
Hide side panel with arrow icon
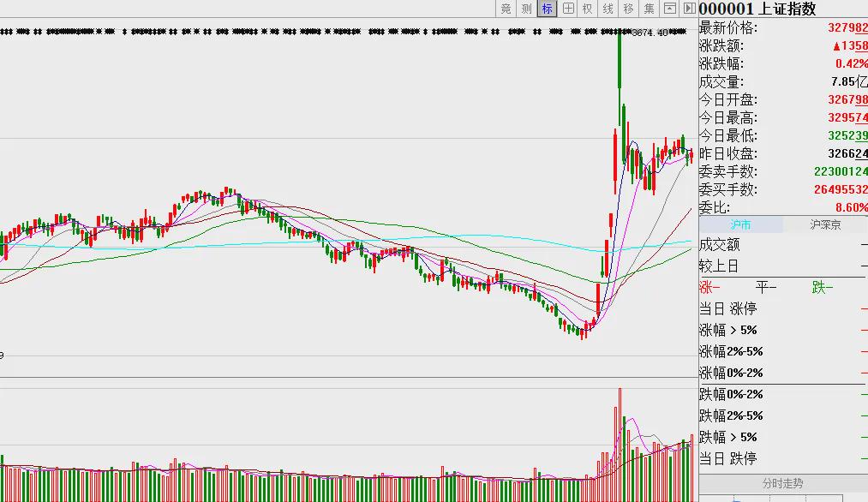tap(689, 9)
